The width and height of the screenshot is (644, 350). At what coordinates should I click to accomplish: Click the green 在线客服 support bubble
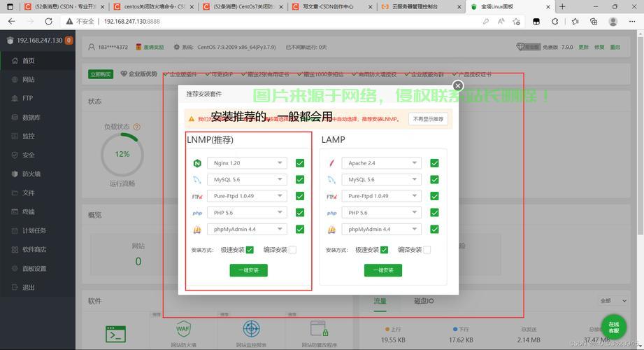point(613,328)
